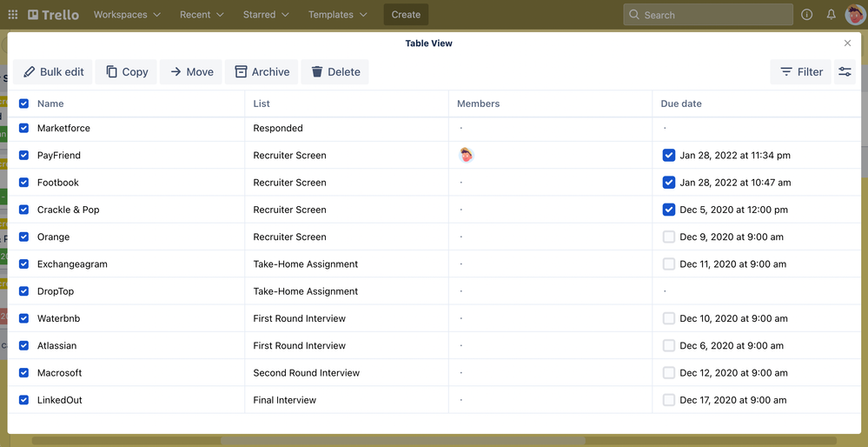Open the Exchangeagram card name

[x=72, y=264]
